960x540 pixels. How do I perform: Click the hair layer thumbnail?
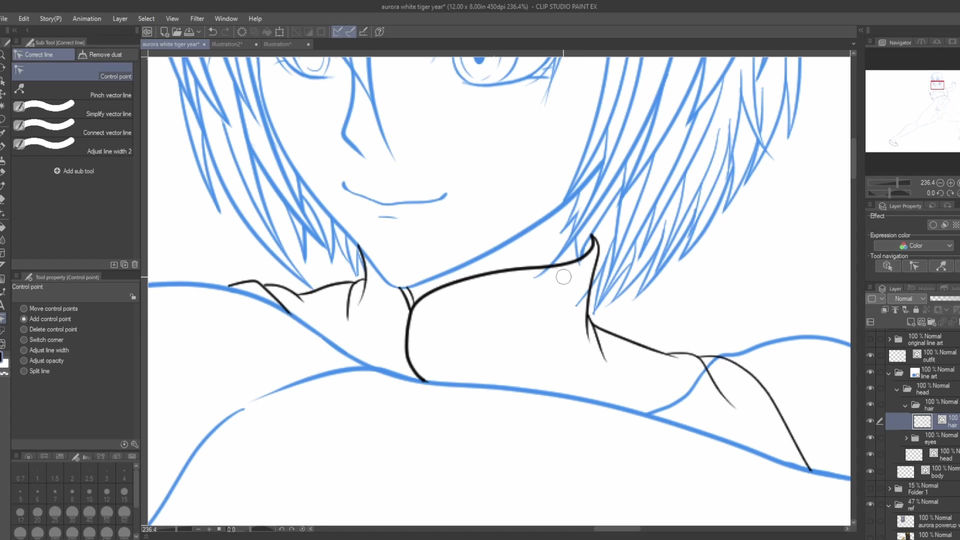tap(922, 421)
